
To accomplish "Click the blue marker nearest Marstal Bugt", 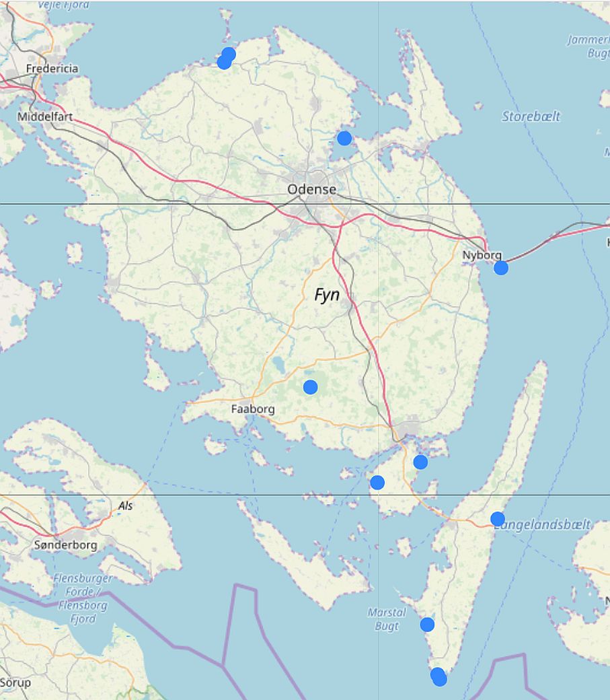I will [x=427, y=625].
